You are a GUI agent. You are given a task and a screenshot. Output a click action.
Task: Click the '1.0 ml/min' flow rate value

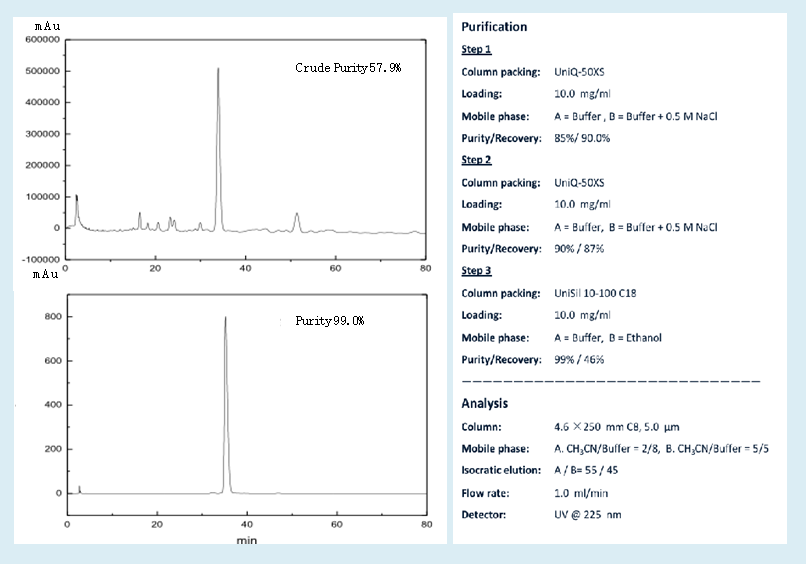[x=581, y=493]
